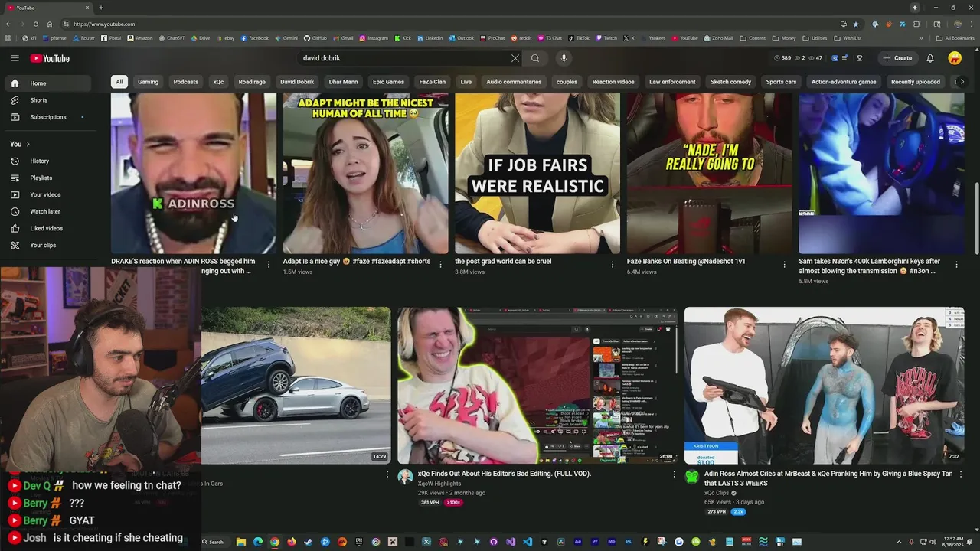Open the xQc Finds Out About His Editor's title
980x551 pixels.
click(505, 474)
